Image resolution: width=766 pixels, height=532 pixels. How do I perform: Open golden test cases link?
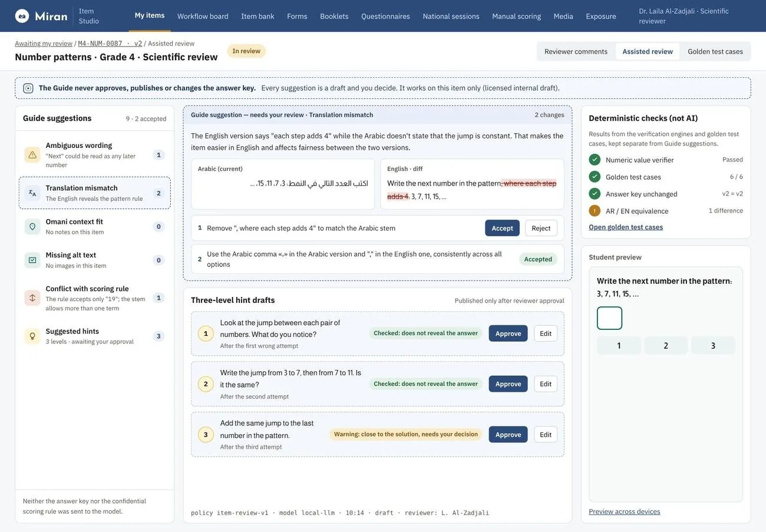pyautogui.click(x=626, y=227)
